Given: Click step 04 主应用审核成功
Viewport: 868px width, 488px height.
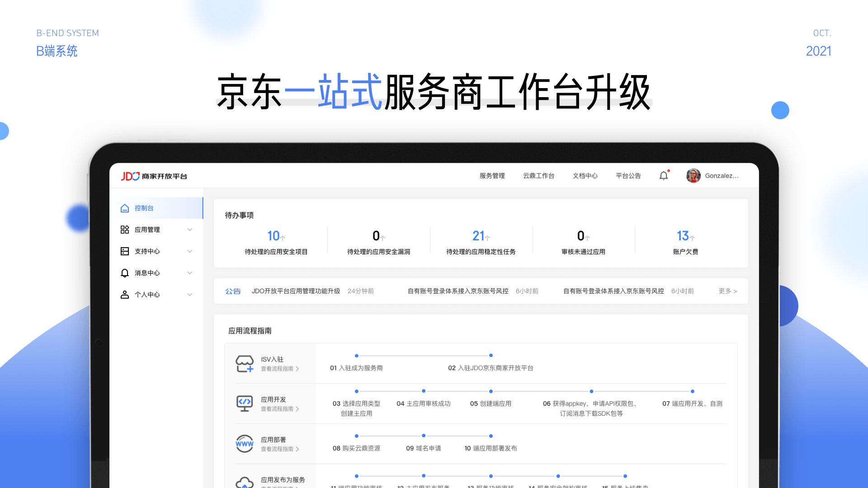Looking at the screenshot, I should (424, 404).
